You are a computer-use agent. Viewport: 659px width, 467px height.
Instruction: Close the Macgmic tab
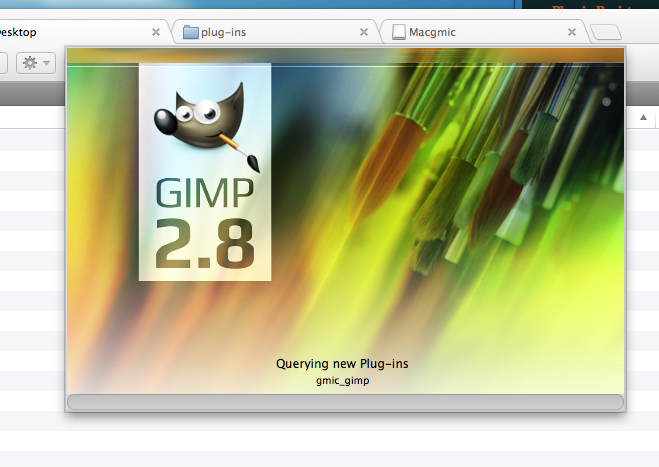pos(572,32)
